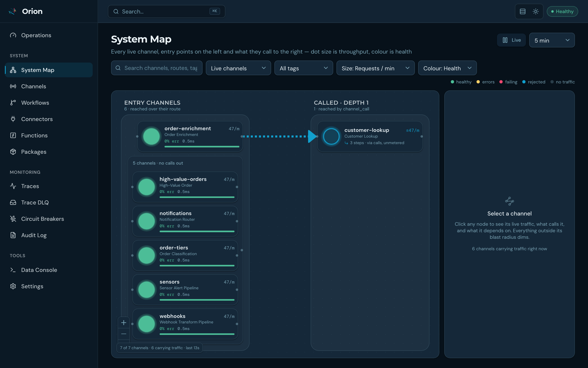Image resolution: width=588 pixels, height=368 pixels.
Task: Click the order-tiers green health bar
Action: [x=197, y=266]
